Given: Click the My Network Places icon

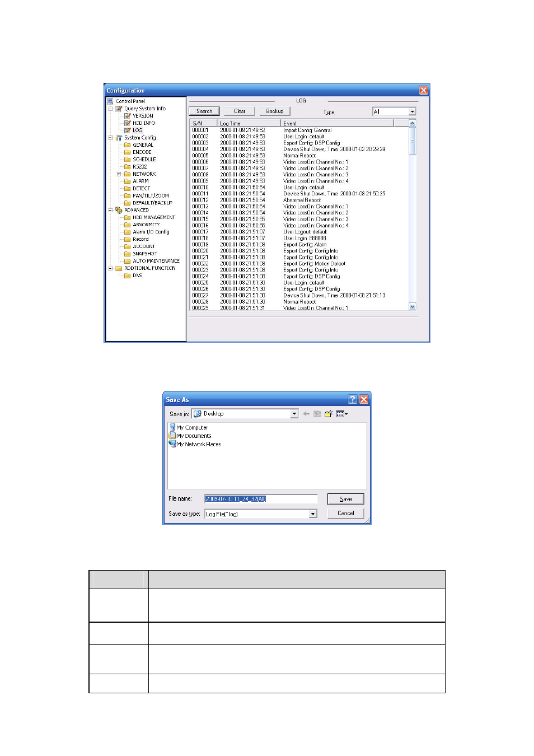Looking at the screenshot, I should coord(172,444).
